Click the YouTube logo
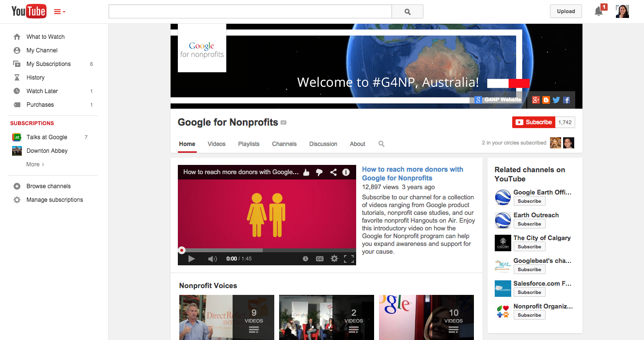Viewport: 644px width, 340px height. (29, 11)
